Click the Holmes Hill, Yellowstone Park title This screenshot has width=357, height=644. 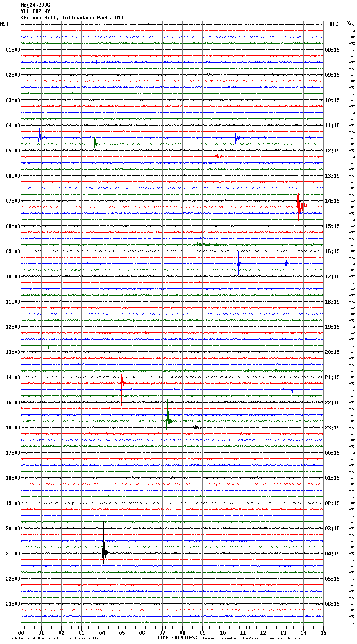(x=72, y=18)
